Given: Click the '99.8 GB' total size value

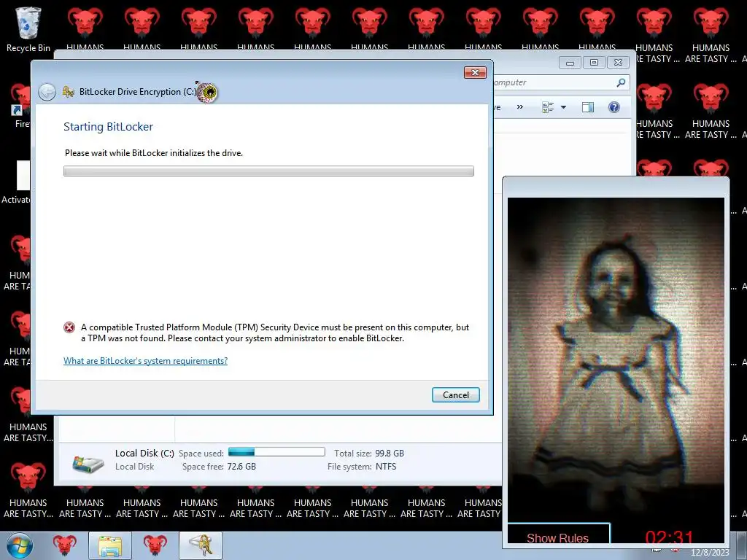Looking at the screenshot, I should (x=390, y=454).
